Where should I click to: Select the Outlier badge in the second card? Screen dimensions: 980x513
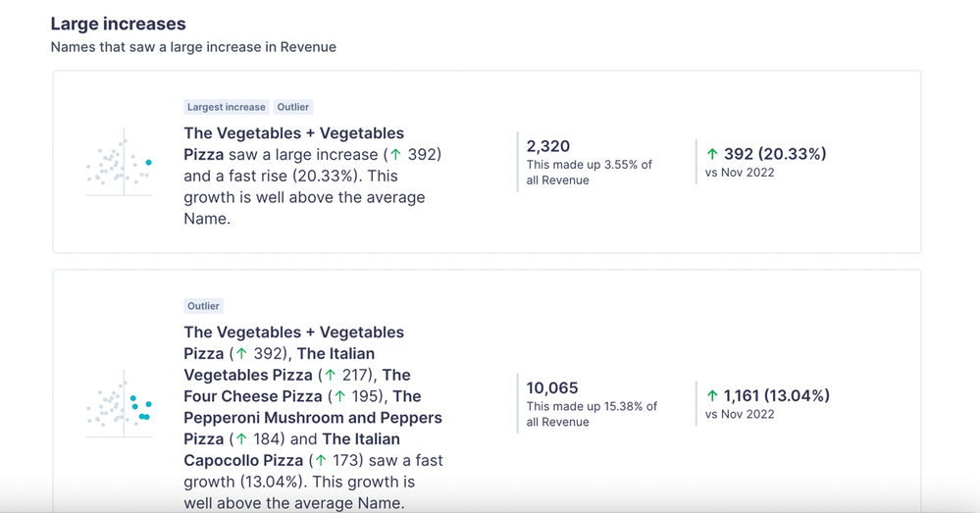(203, 306)
